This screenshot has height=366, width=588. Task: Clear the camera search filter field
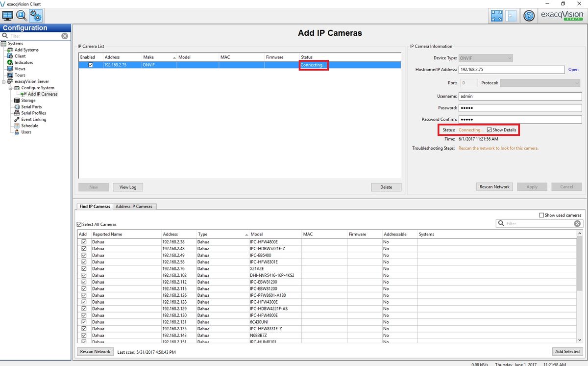[577, 224]
